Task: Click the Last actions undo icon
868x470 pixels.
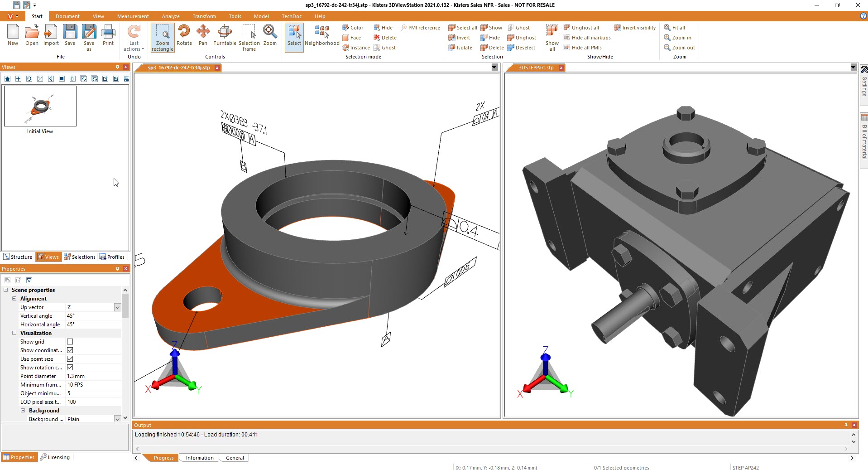Action: [134, 38]
